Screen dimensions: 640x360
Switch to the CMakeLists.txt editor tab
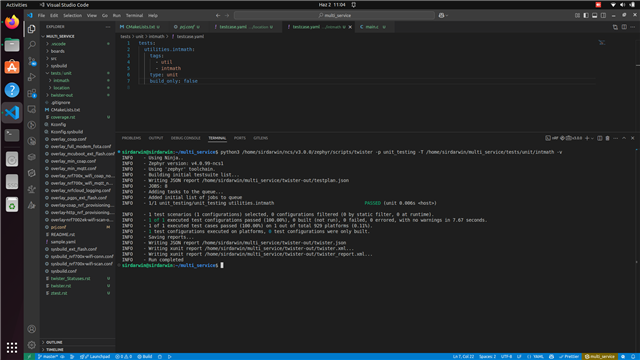140,27
